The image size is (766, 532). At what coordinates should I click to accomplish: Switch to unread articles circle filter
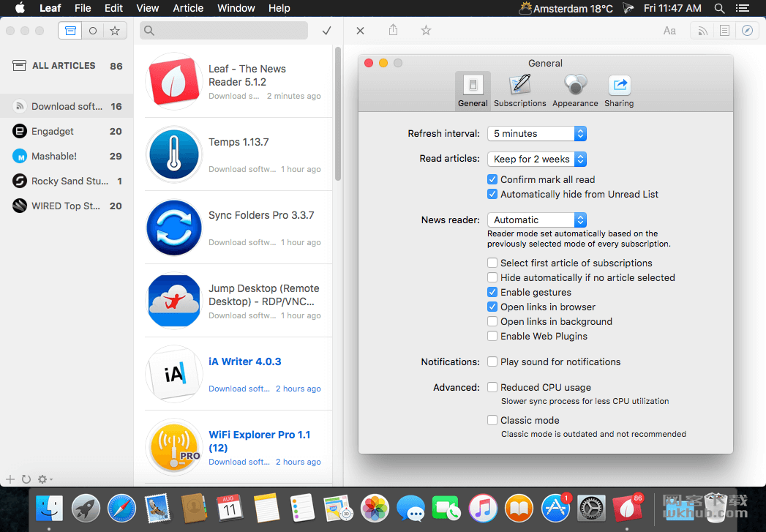pyautogui.click(x=93, y=31)
